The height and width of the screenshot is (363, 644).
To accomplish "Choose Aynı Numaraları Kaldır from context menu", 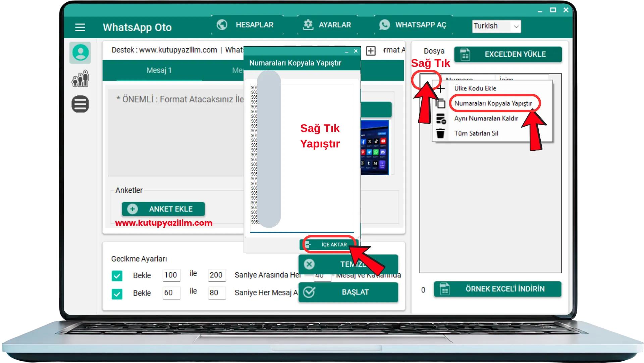I will [486, 119].
